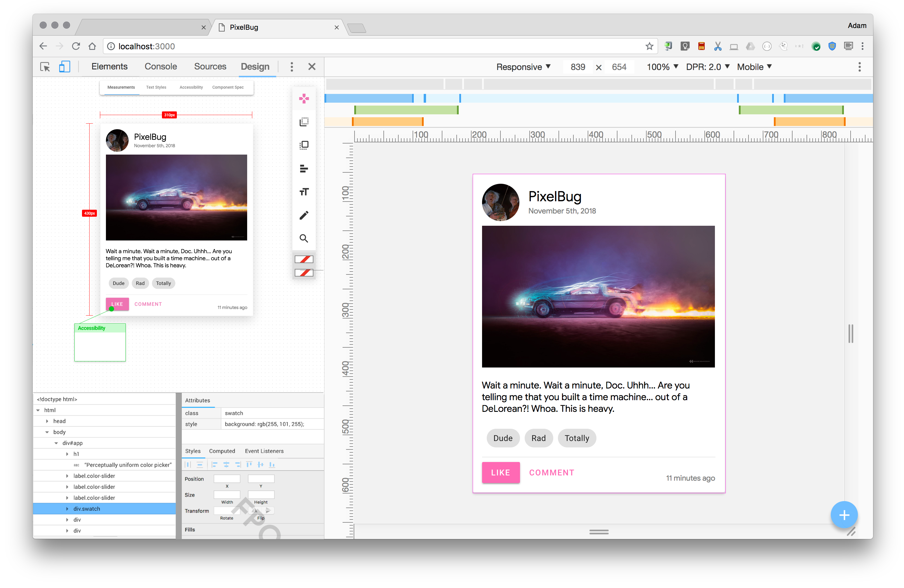Click the viewport width field 839
This screenshot has width=904, height=588.
[x=578, y=67]
